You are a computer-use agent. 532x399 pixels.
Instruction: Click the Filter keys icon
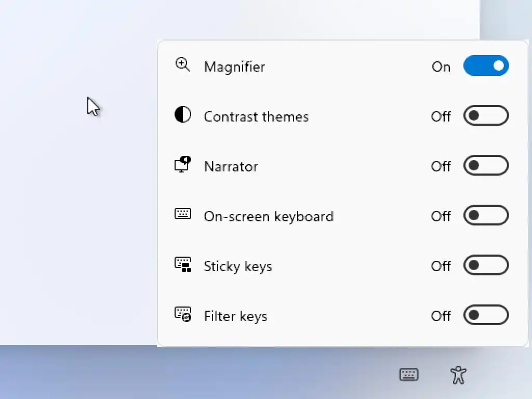pyautogui.click(x=182, y=314)
